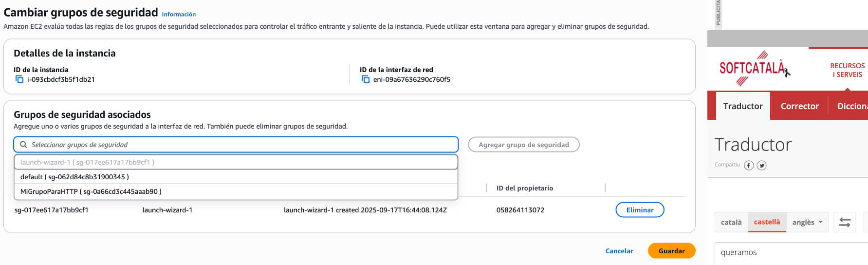This screenshot has height=265, width=868.
Task: Share Traductor on Facebook
Action: point(749,165)
